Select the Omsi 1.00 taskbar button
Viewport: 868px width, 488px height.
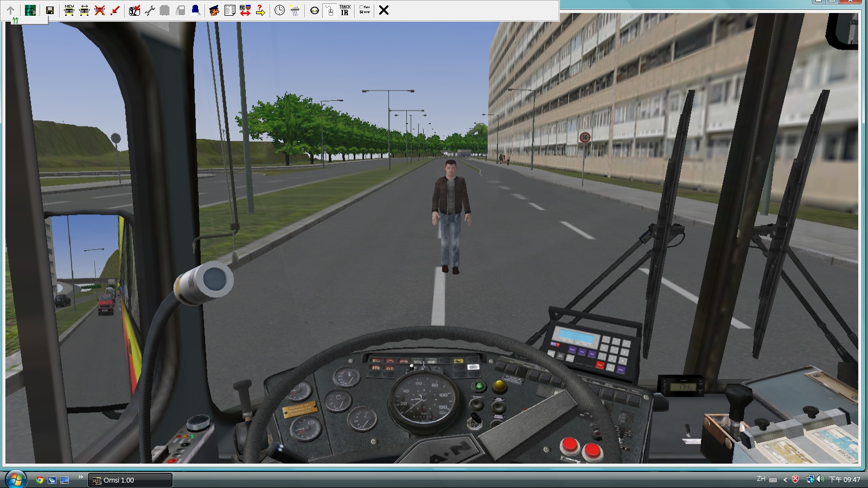(130, 480)
